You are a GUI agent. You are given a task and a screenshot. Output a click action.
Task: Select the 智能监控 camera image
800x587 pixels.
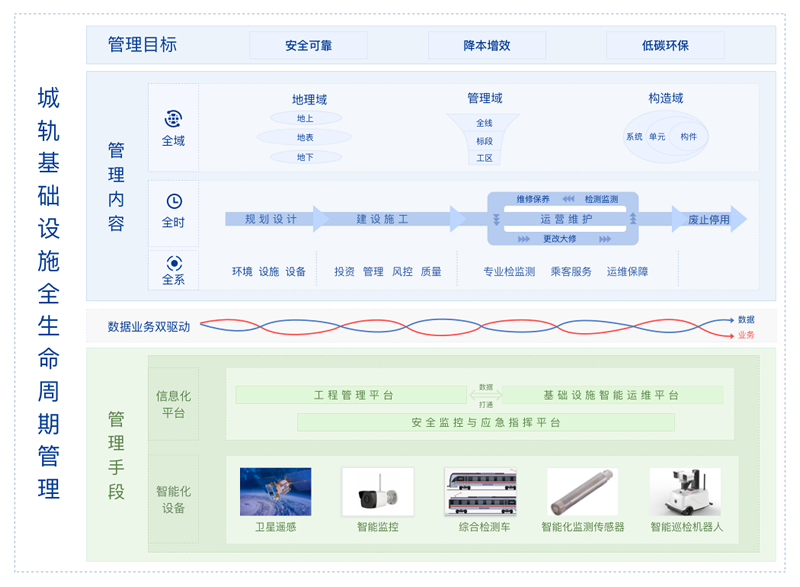tap(378, 491)
